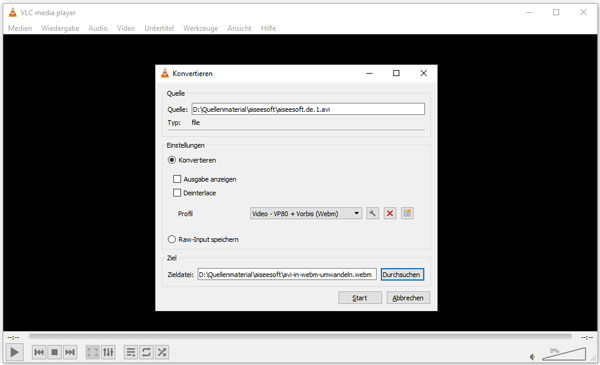Click the Stop playback button
The width and height of the screenshot is (600, 365).
click(54, 352)
